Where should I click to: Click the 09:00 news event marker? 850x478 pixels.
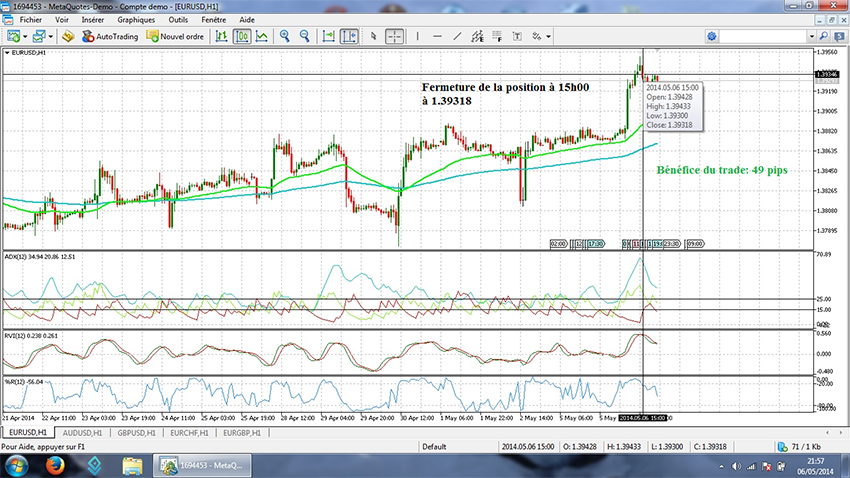click(x=694, y=244)
